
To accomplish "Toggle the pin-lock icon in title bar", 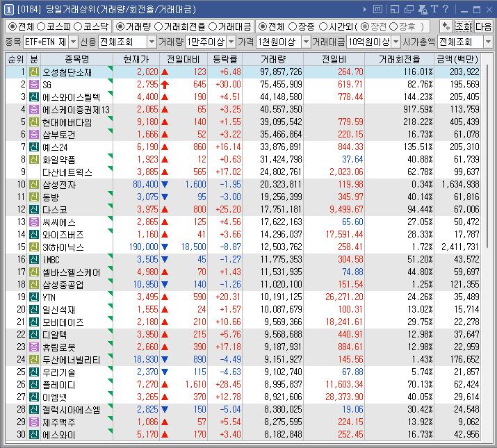I will (423, 10).
